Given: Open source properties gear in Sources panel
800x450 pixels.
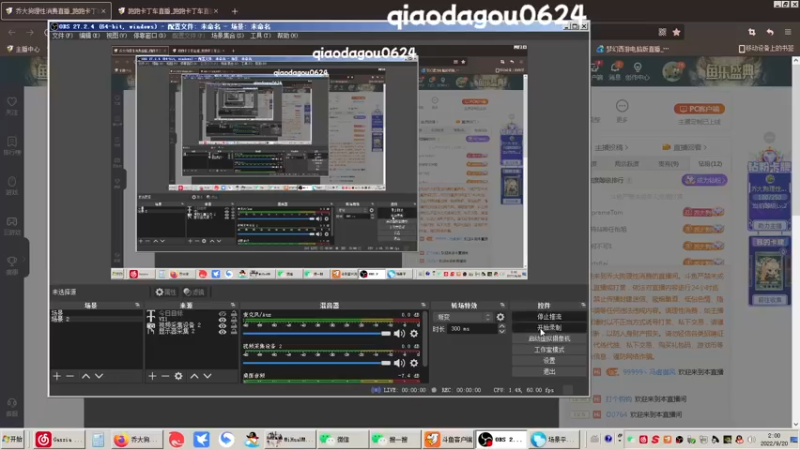Looking at the screenshot, I should pyautogui.click(x=179, y=376).
